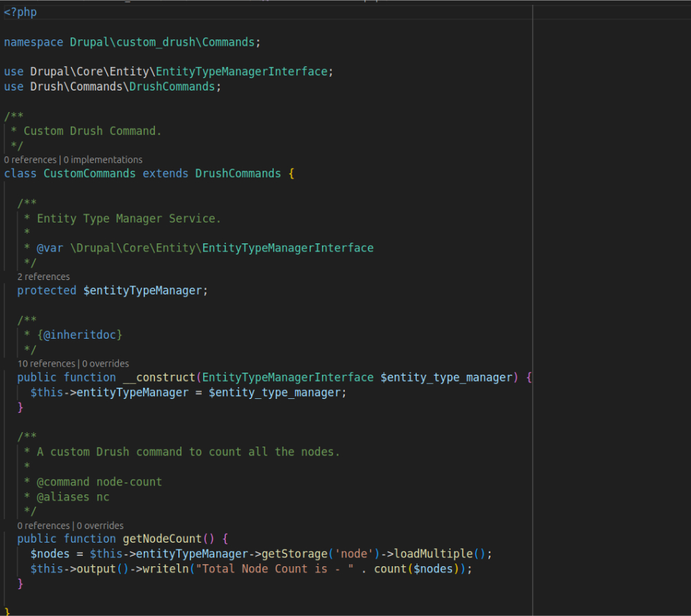The height and width of the screenshot is (616, 691).
Task: Click the 'namespace' keyword
Action: tap(33, 42)
